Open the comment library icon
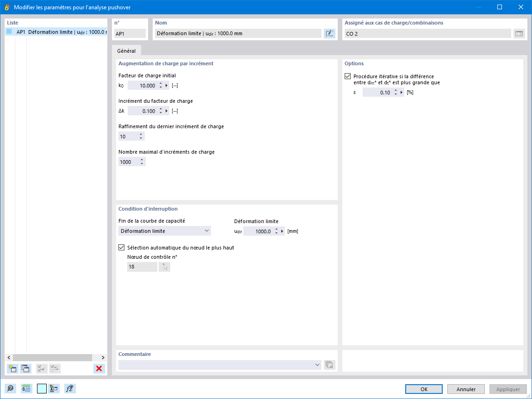Image resolution: width=532 pixels, height=399 pixels. click(329, 365)
